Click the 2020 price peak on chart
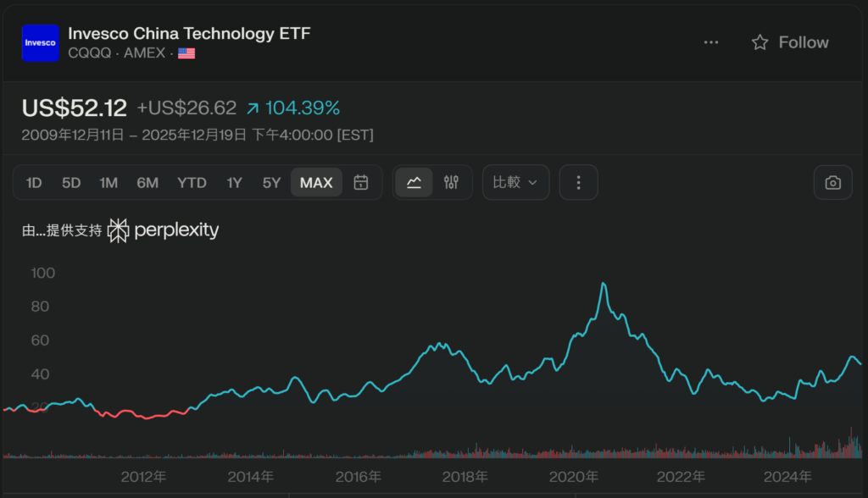Image resolution: width=868 pixels, height=498 pixels. [603, 285]
